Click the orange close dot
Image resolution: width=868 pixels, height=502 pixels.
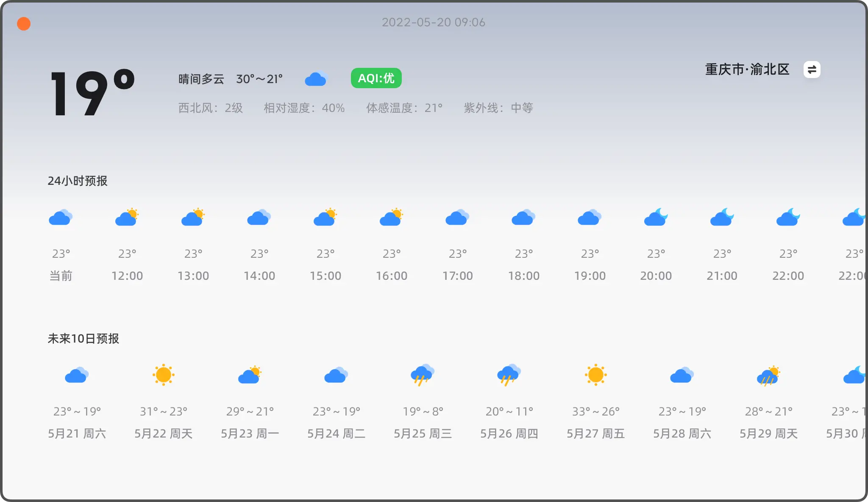24,24
